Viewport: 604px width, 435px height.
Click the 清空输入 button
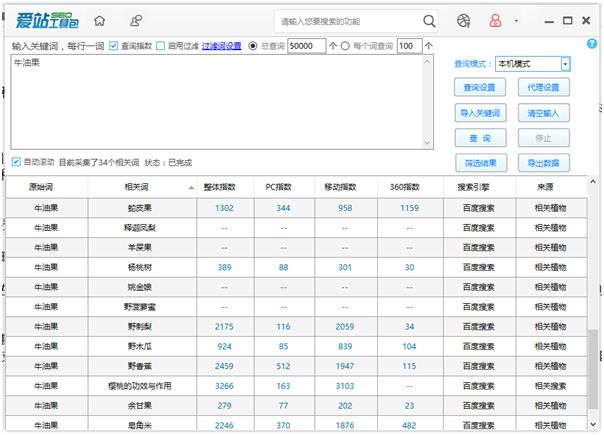(x=543, y=113)
